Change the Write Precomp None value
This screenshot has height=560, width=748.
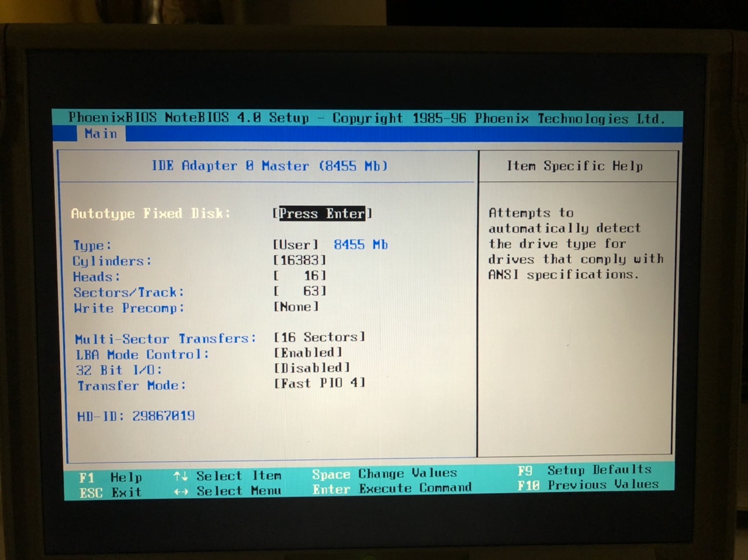tap(296, 306)
